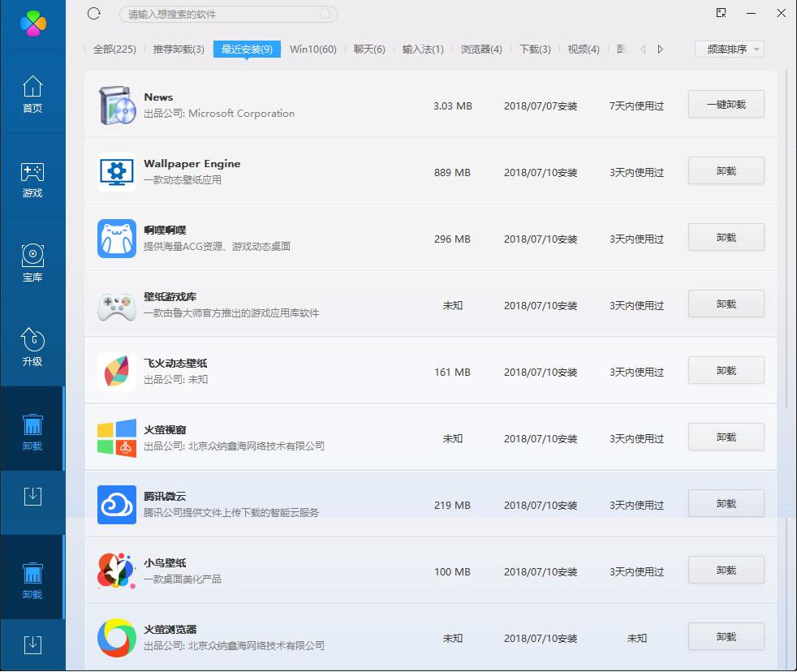Click the 219 MB size value
The image size is (797, 672).
[452, 506]
